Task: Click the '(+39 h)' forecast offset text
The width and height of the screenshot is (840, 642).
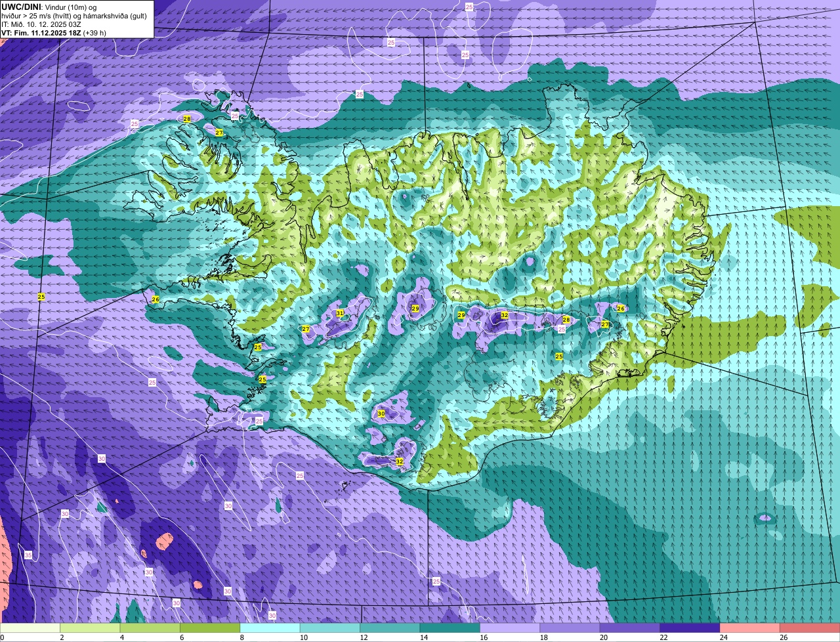Action: (x=94, y=32)
